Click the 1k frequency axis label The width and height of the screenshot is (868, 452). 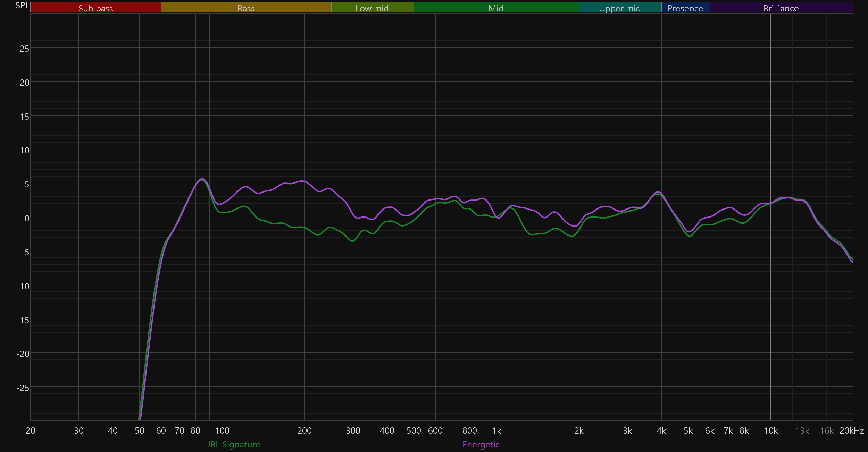pyautogui.click(x=496, y=430)
